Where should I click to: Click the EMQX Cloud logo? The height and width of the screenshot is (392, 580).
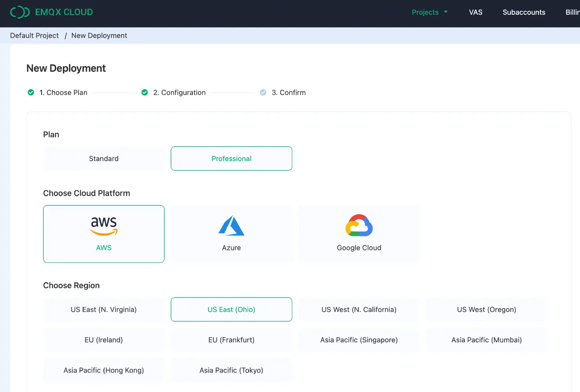tap(52, 12)
